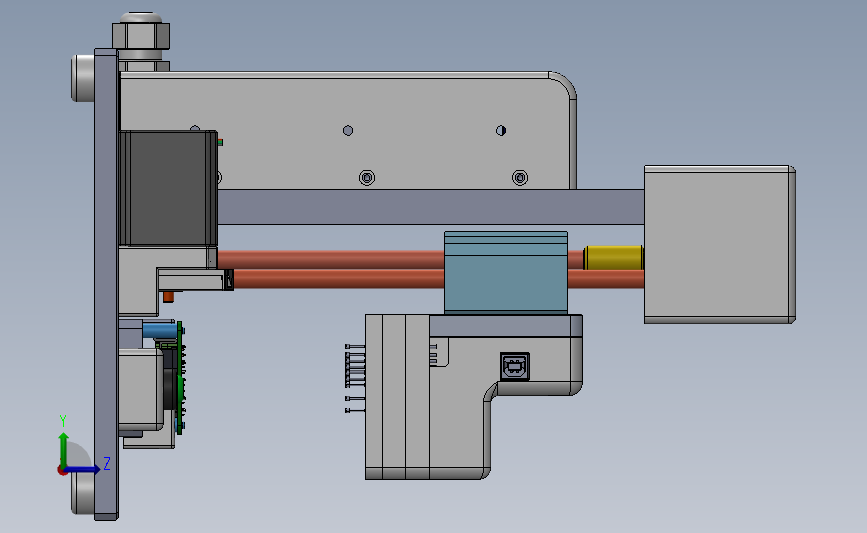
Task: Select the lower copper-colored guide rod
Action: coord(338,279)
